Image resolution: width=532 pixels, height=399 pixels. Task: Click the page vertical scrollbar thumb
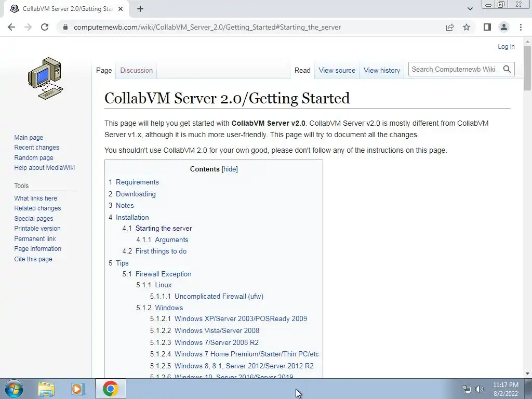point(527,68)
